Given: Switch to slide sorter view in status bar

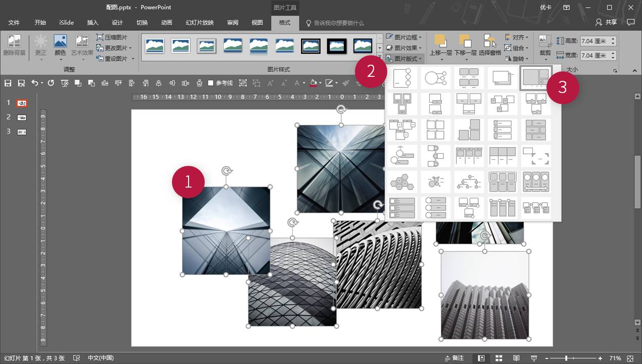Looking at the screenshot, I should tap(498, 358).
